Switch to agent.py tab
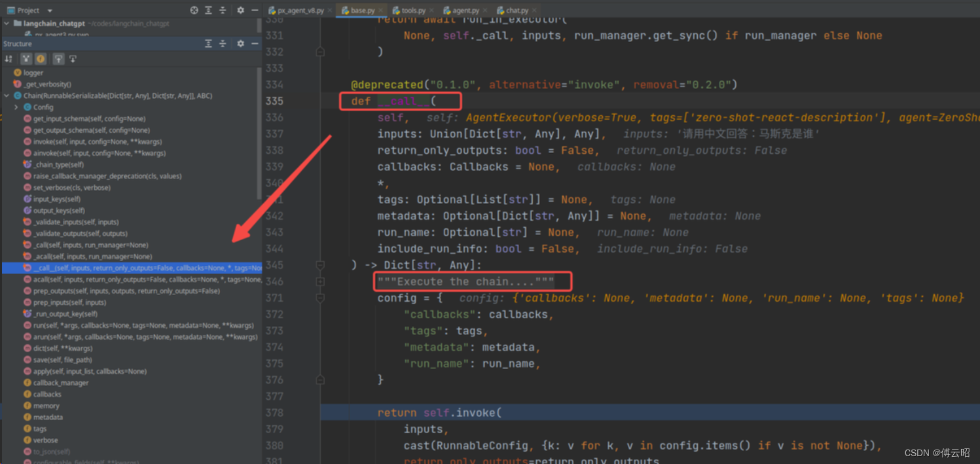This screenshot has width=980, height=464. [x=464, y=10]
